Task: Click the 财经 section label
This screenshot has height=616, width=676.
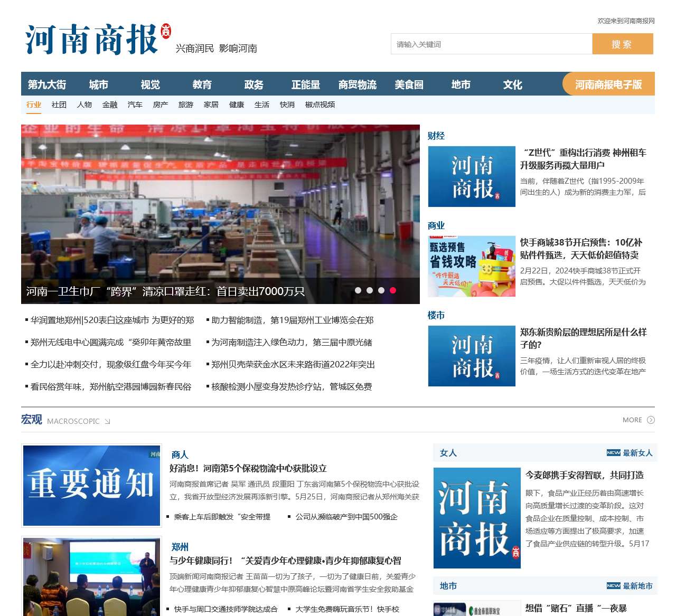Action: (436, 136)
